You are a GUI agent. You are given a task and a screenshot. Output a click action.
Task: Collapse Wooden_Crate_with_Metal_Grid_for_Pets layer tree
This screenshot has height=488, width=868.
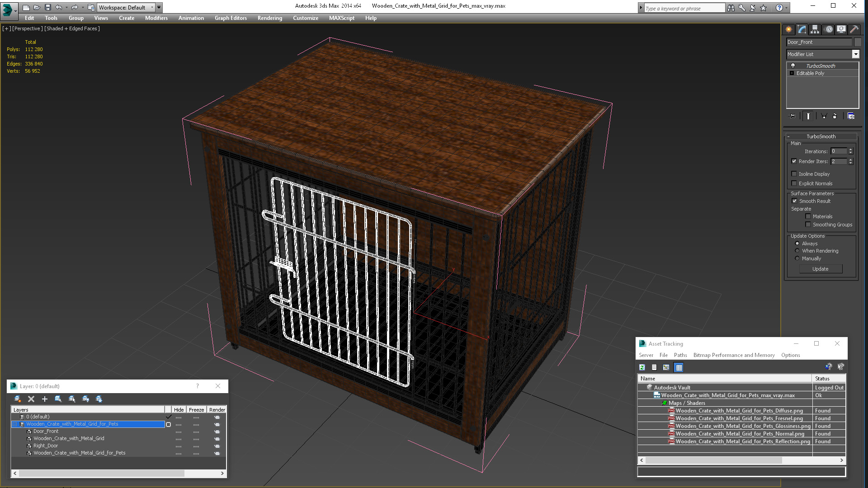tap(14, 424)
